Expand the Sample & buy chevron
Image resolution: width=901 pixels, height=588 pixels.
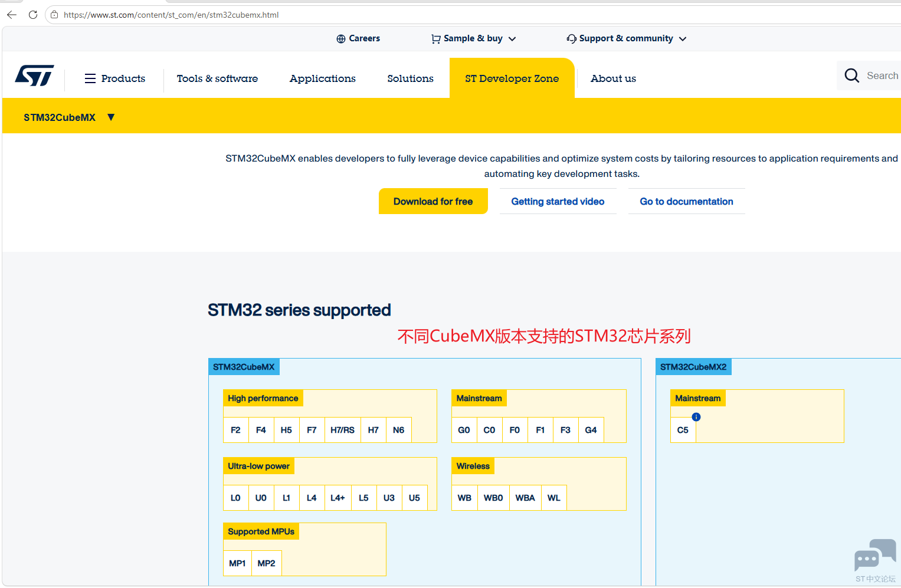tap(512, 39)
